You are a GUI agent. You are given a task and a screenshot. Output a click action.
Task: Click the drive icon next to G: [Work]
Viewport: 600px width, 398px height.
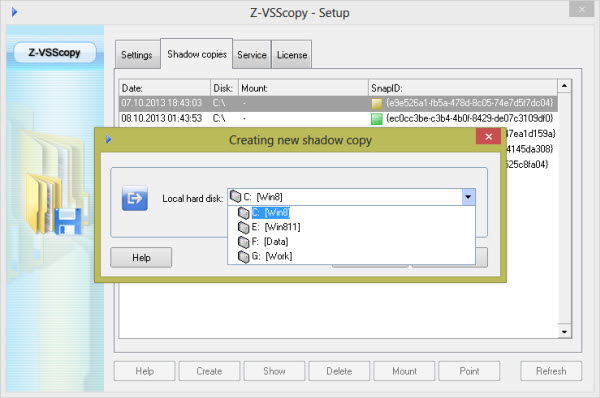tap(243, 256)
